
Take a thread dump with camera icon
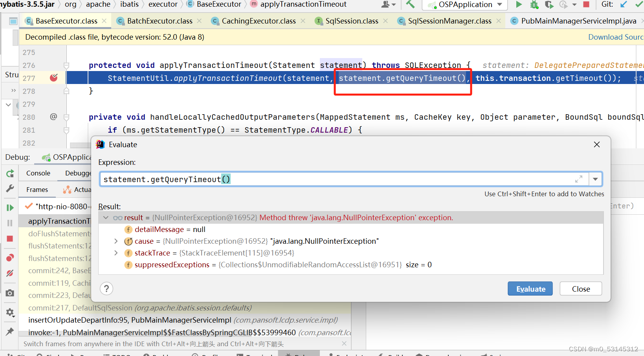pos(9,292)
